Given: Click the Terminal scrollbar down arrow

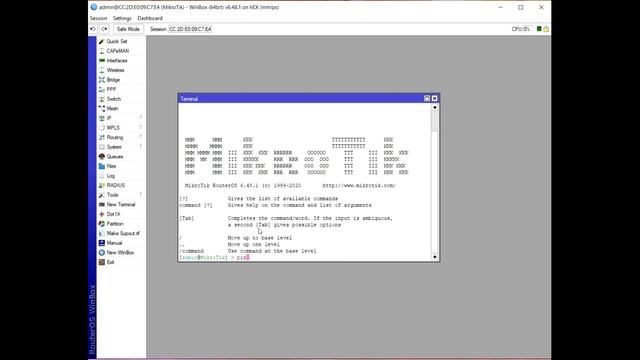Looking at the screenshot, I should 435,257.
